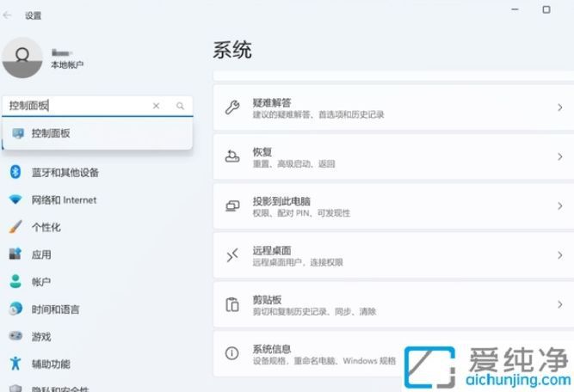Open 剪贴板 clipboard option
This screenshot has height=392, width=574.
393,304
